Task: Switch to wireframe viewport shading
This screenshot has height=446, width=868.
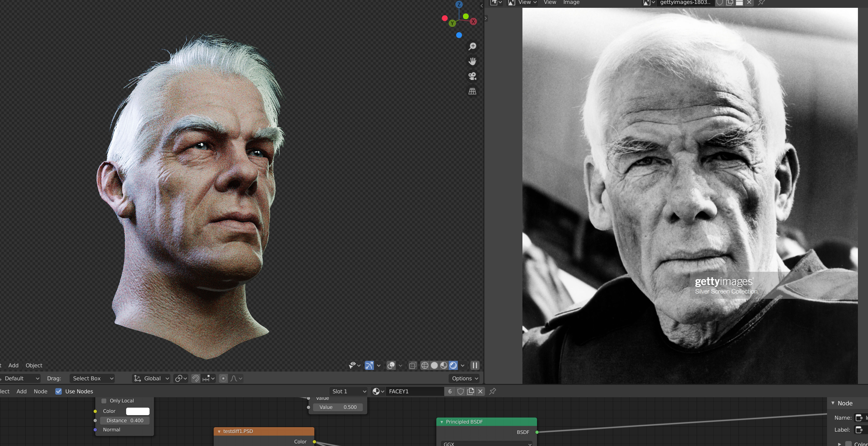Action: tap(425, 365)
